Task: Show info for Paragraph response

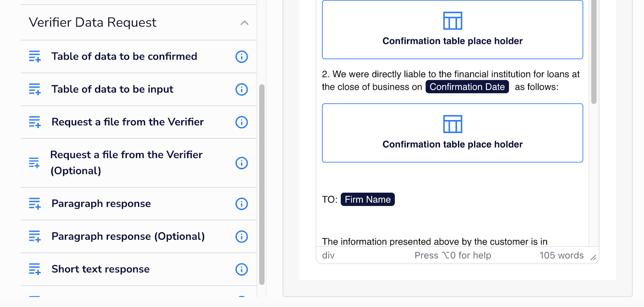Action: coord(242,204)
